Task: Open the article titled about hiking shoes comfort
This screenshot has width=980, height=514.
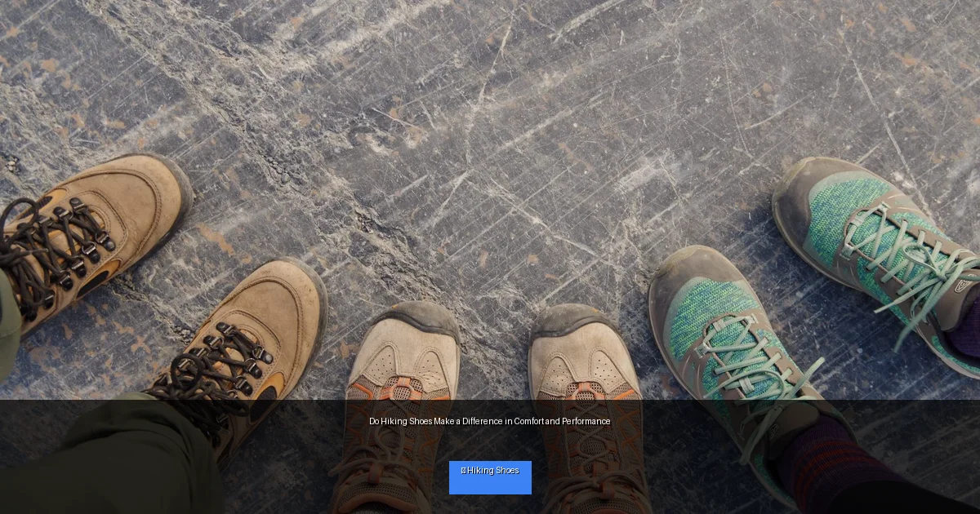Action: tap(488, 421)
